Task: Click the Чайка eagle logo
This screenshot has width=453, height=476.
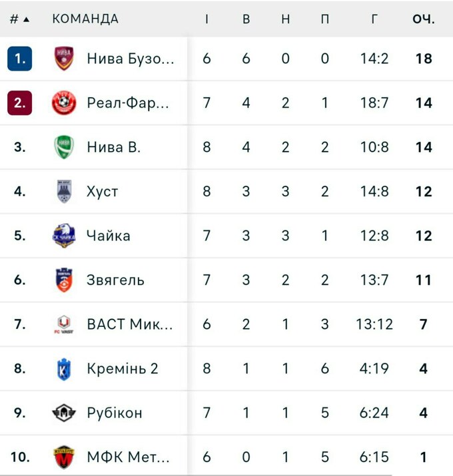Action: pos(64,236)
